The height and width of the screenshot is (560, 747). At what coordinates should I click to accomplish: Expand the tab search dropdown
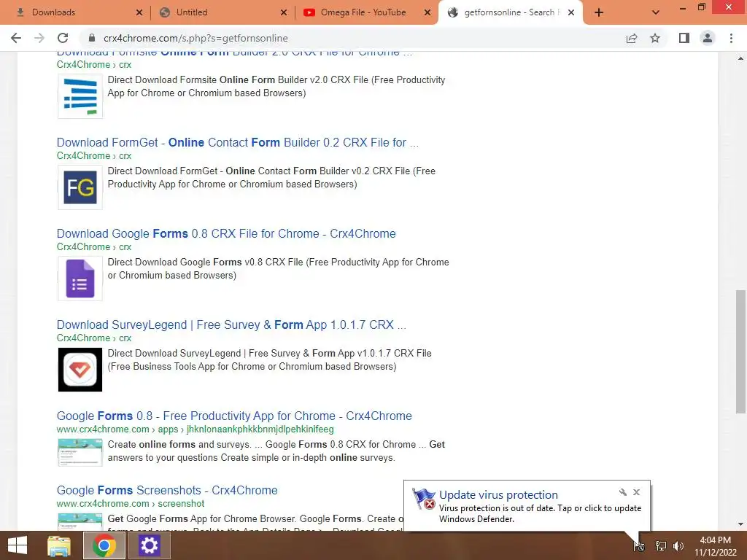point(656,12)
